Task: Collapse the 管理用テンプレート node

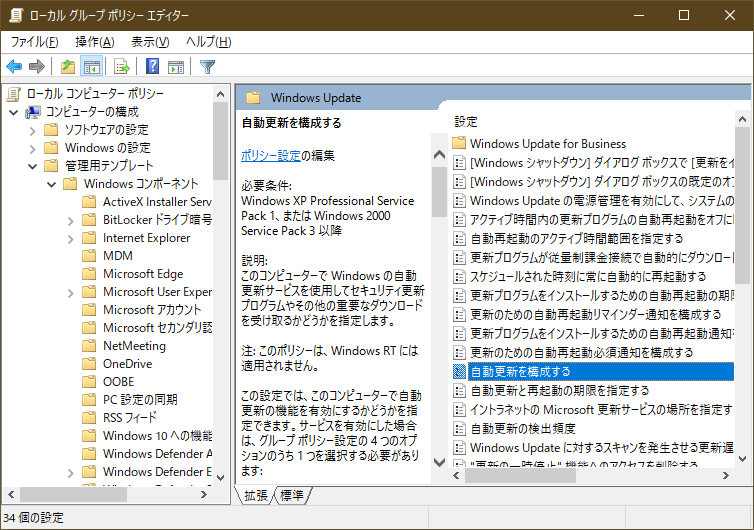Action: (33, 166)
